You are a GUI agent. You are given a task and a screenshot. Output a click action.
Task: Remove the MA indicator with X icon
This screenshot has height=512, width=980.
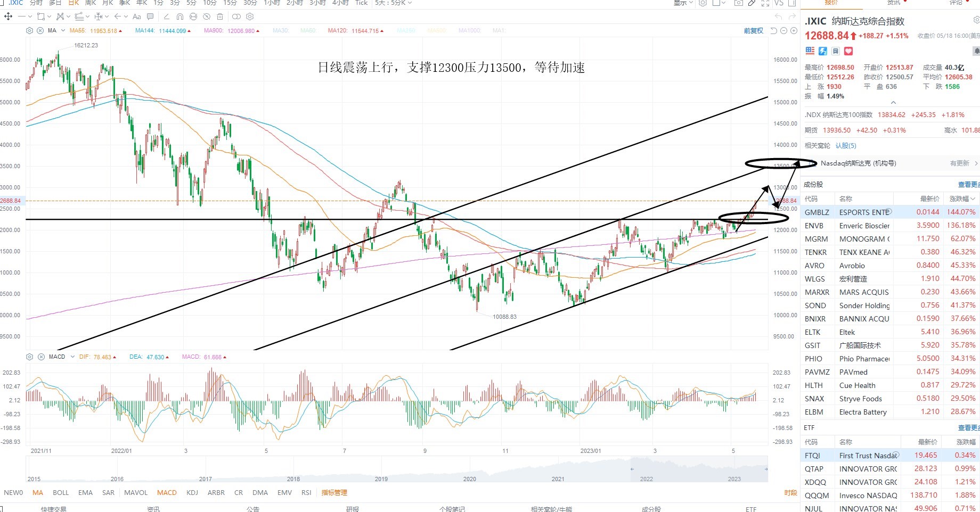pos(40,31)
